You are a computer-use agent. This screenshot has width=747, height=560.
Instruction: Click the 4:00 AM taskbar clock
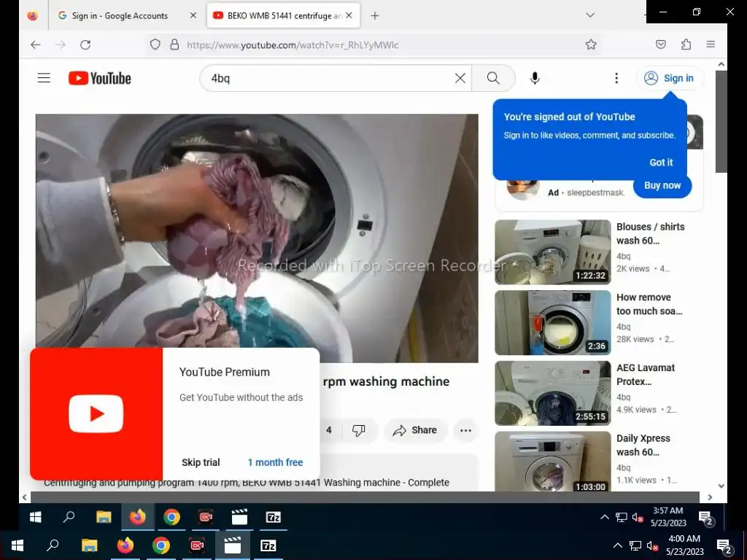tap(684, 545)
